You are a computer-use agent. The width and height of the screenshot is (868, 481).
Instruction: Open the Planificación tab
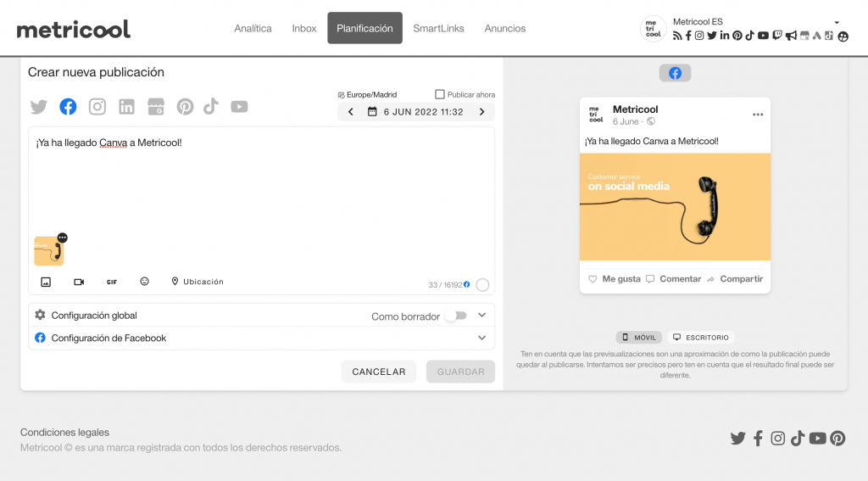click(364, 28)
